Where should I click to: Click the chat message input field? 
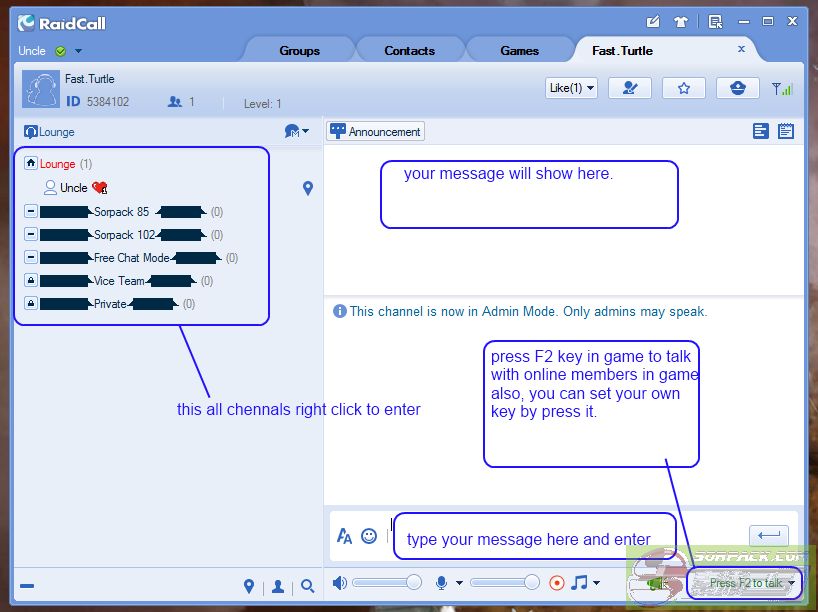pos(568,535)
